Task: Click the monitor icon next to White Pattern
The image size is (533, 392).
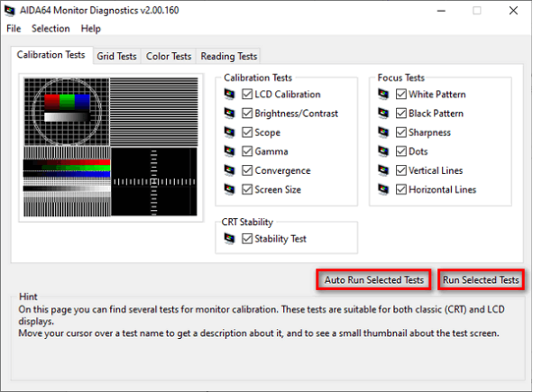Action: tap(383, 94)
